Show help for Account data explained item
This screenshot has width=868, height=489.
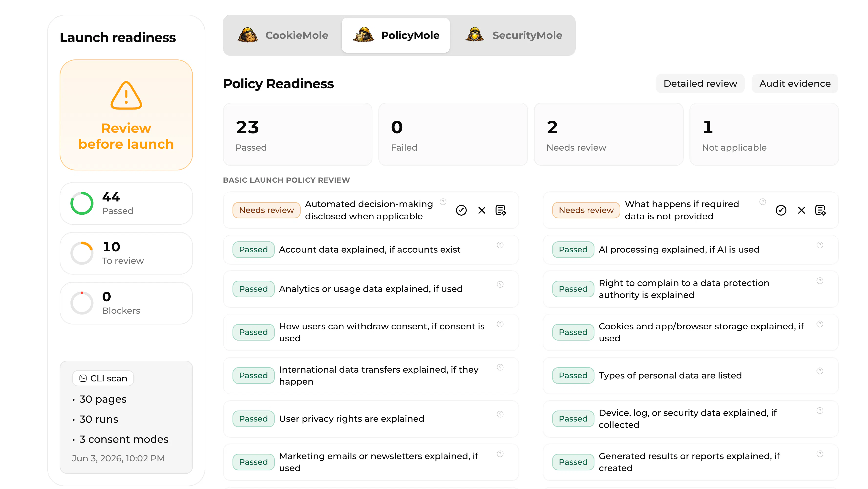click(500, 245)
